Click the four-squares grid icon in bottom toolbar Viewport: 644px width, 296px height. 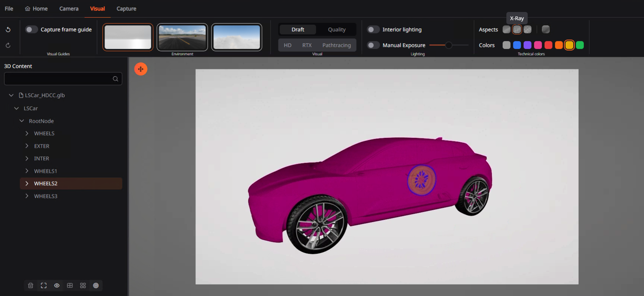(x=83, y=286)
